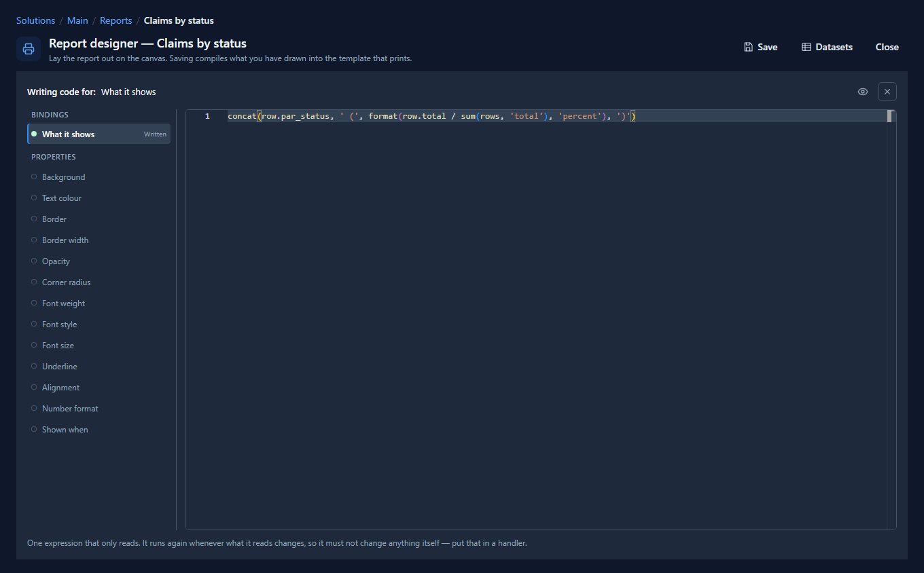Choose the Text colour property

(x=99, y=198)
